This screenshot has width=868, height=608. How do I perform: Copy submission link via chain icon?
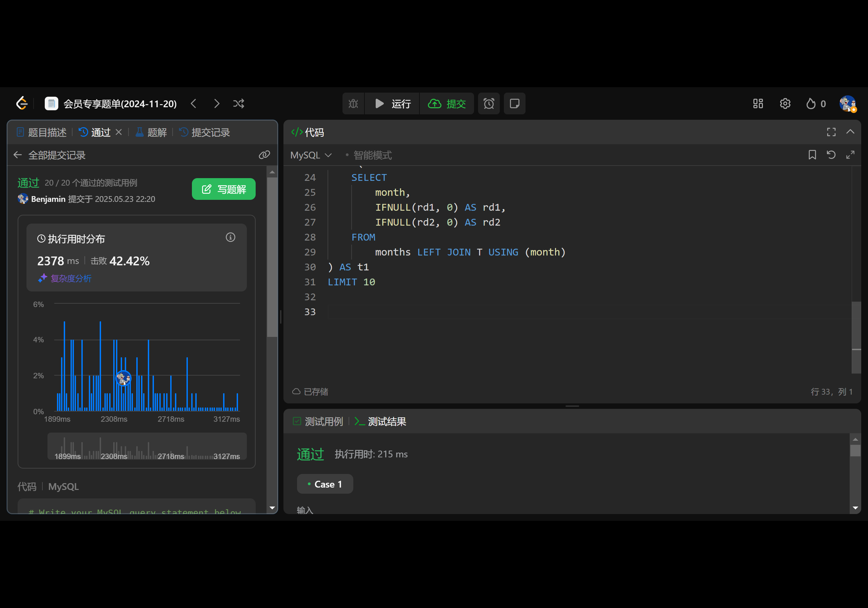[x=264, y=155]
